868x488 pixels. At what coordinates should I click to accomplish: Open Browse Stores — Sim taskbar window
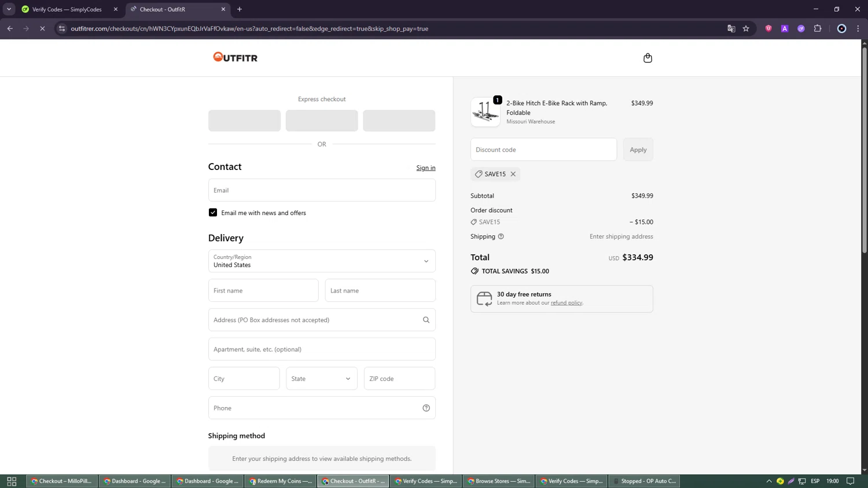[499, 481]
